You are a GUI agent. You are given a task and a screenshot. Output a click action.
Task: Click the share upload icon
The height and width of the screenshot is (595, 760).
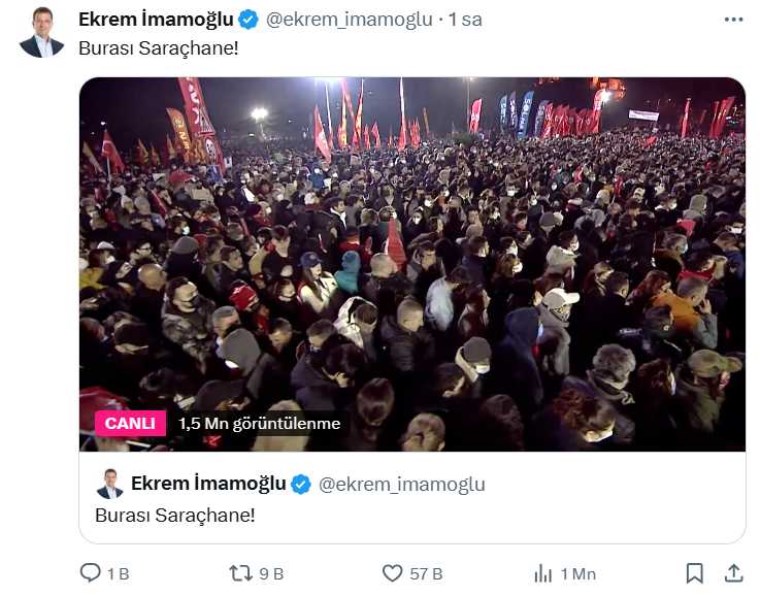click(x=734, y=573)
